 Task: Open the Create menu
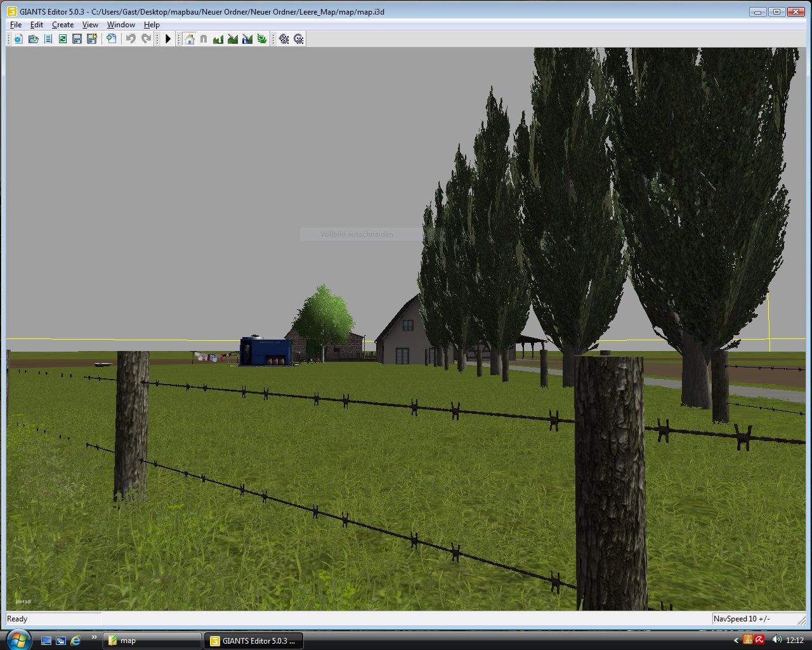click(x=63, y=25)
